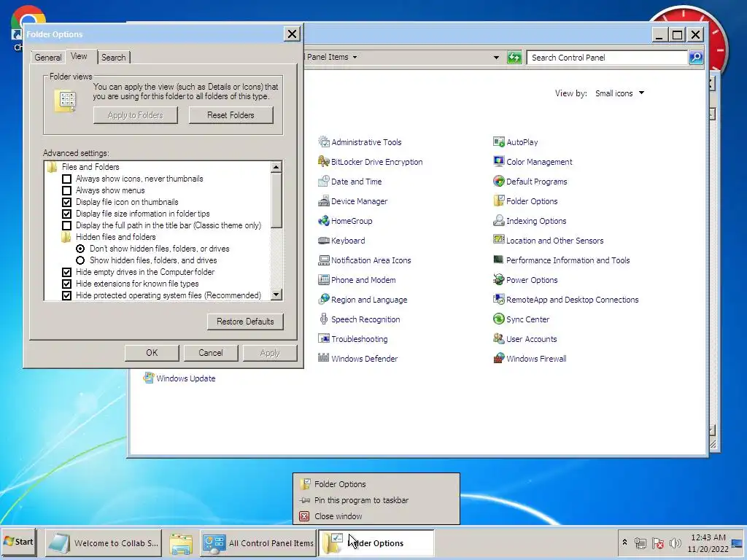Screen dimensions: 747x560
Task: Check Always show icons, never thumbnails
Action: pos(66,179)
